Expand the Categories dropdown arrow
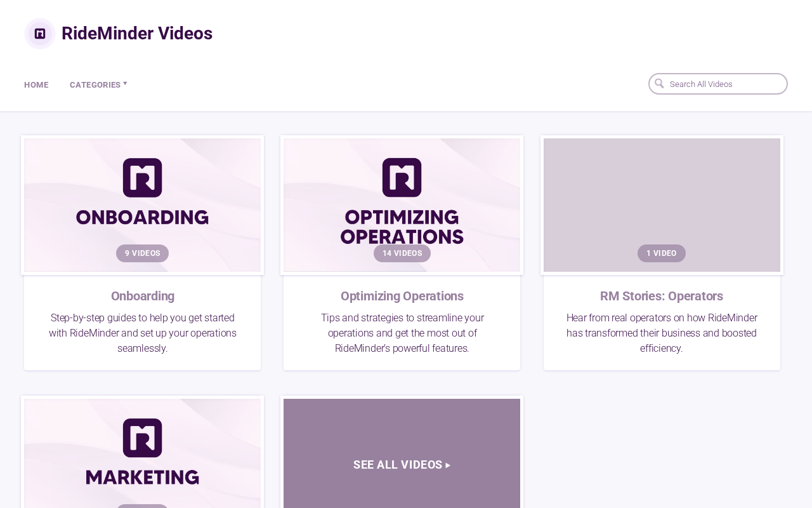This screenshot has height=508, width=812. [x=125, y=83]
